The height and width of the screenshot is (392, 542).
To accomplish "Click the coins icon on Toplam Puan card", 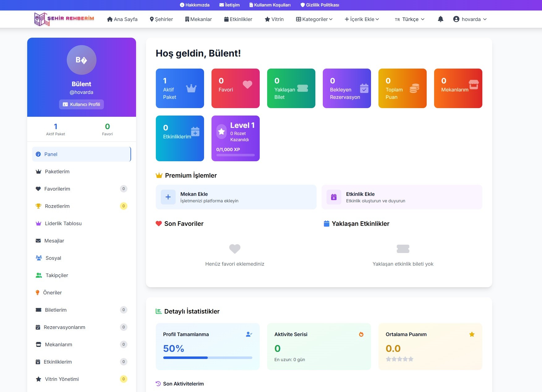I will [414, 88].
